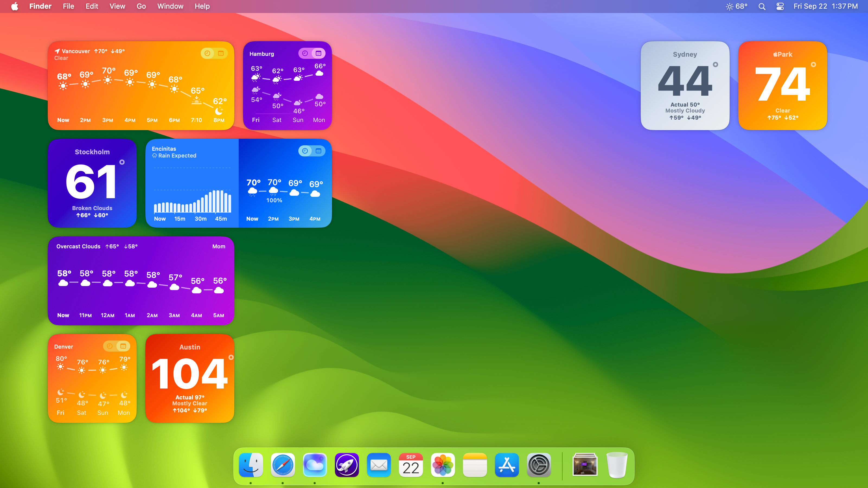Launch the App Store from Dock
Image resolution: width=868 pixels, height=488 pixels.
pos(507,465)
